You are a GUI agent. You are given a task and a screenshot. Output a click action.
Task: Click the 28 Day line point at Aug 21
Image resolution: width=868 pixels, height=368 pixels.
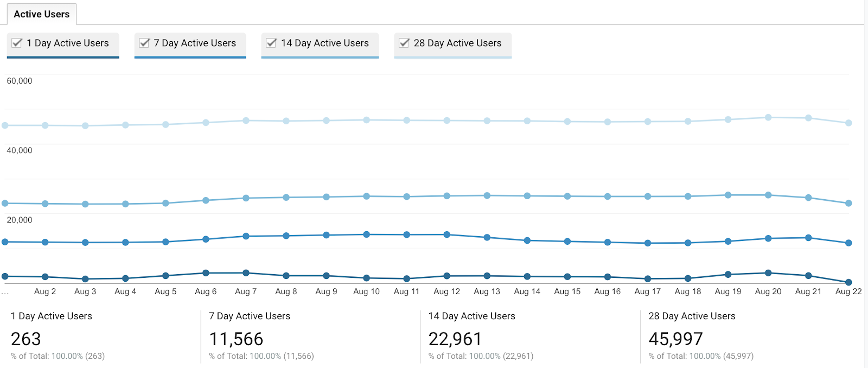tap(808, 118)
